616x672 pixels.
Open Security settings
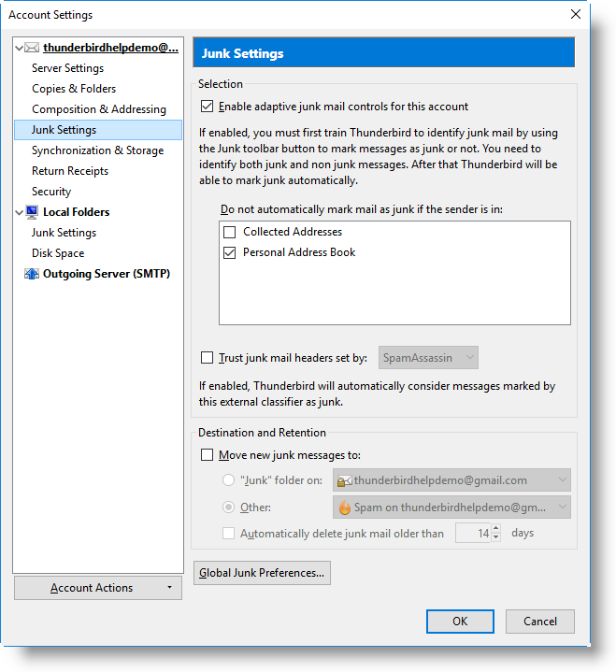pos(51,192)
